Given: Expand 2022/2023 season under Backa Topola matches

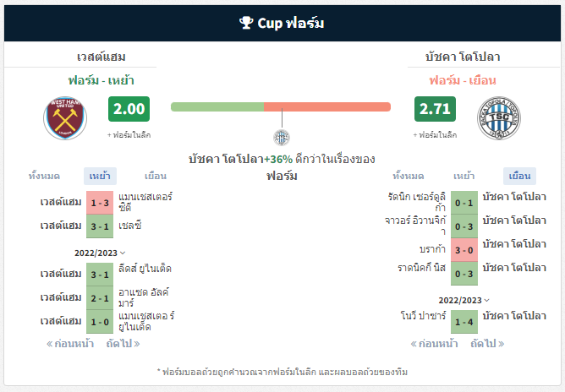Looking at the screenshot, I should coord(464,300).
